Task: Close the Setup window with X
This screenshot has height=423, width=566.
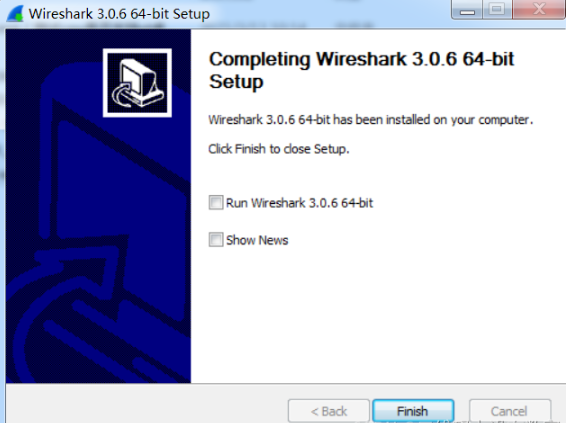Action: point(539,9)
